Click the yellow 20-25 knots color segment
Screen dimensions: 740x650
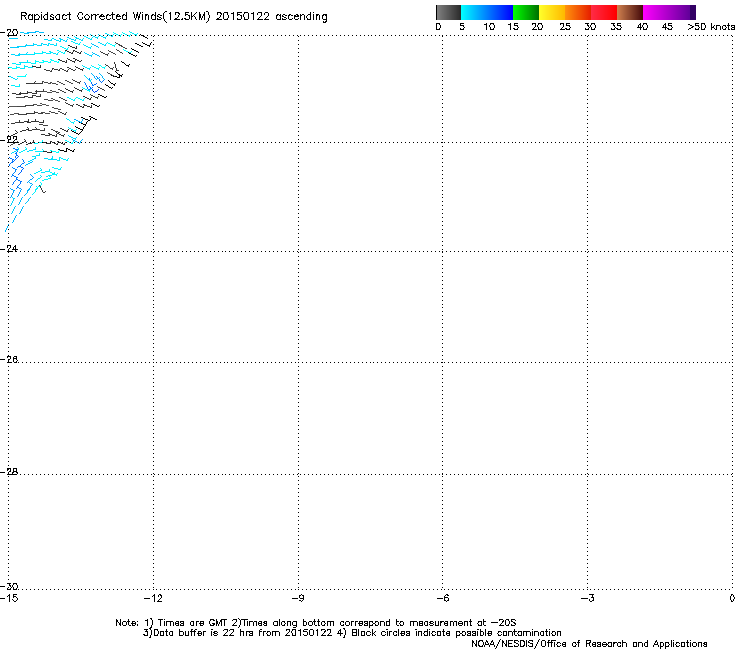[552, 12]
